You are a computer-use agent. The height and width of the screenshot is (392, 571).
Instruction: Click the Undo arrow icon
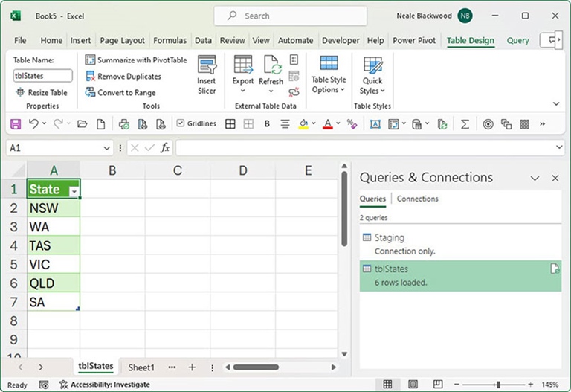click(33, 124)
